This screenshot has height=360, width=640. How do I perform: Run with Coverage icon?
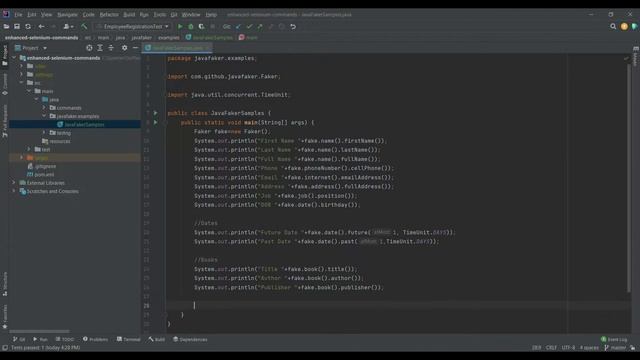tap(202, 27)
